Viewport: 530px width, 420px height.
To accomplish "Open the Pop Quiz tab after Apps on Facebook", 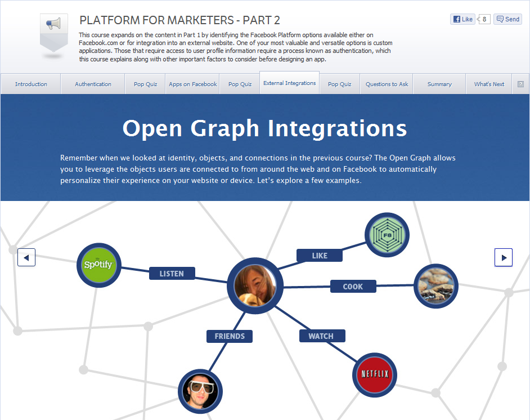I will tap(240, 84).
